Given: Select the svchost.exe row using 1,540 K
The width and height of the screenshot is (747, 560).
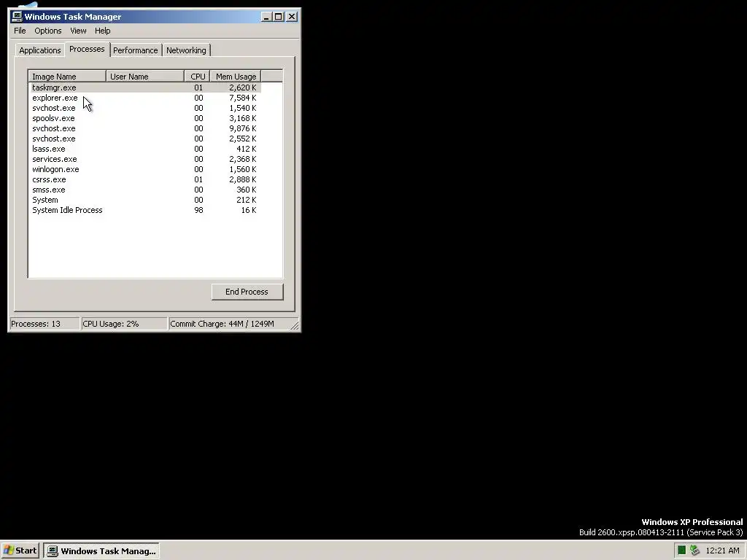Looking at the screenshot, I should pos(145,108).
